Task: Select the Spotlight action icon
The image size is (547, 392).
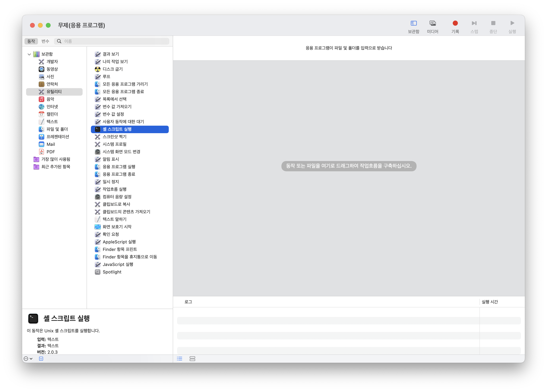Action: coord(97,272)
